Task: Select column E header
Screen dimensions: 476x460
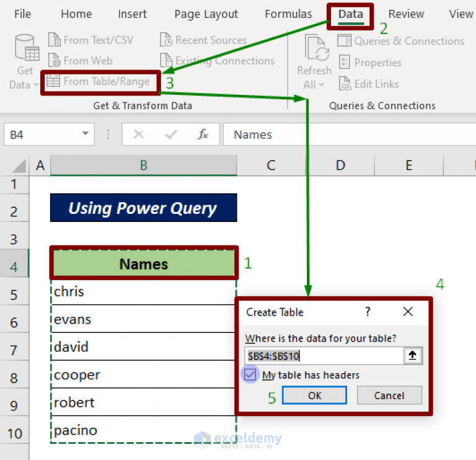Action: point(409,166)
